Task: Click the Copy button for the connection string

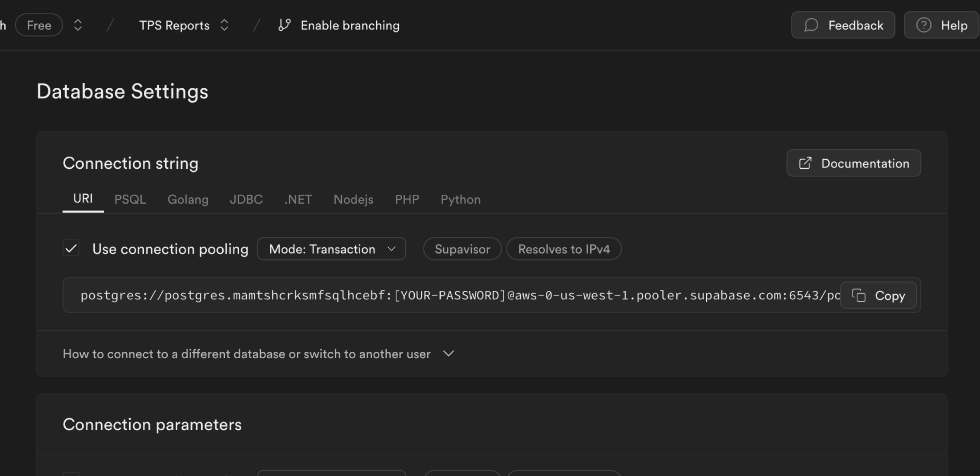Action: pos(878,295)
